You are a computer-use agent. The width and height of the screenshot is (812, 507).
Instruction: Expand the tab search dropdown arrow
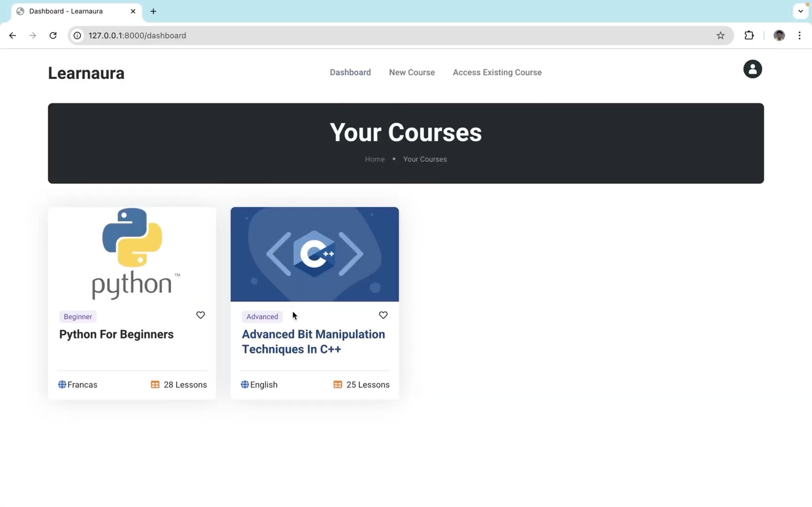[801, 11]
